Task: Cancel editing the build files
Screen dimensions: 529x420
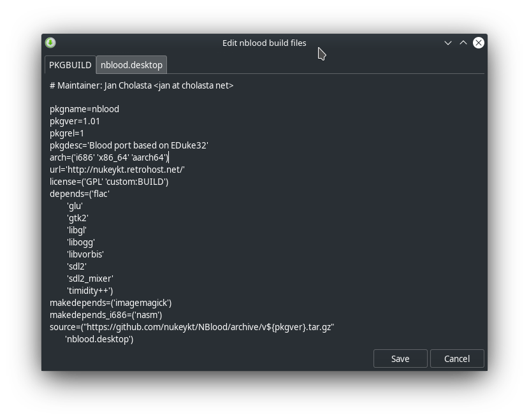Action: tap(457, 359)
